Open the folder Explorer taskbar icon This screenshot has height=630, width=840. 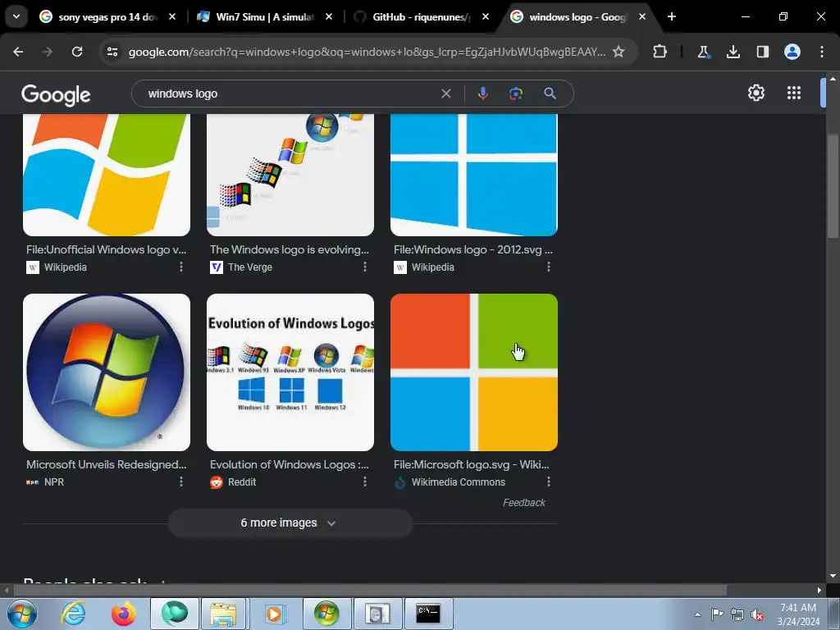223,614
